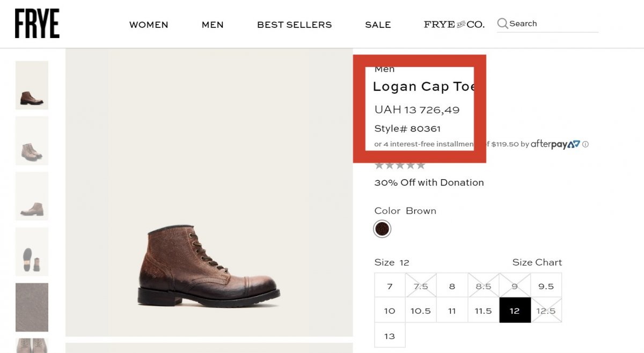Pick size 13
Image resolution: width=644 pixels, height=353 pixels.
pyautogui.click(x=390, y=336)
